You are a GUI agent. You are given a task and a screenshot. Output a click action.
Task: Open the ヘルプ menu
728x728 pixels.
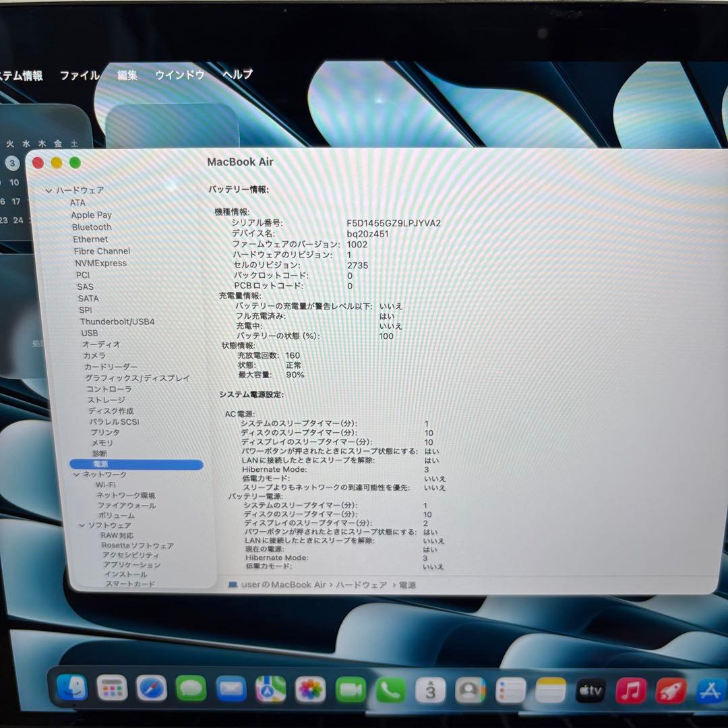point(237,75)
